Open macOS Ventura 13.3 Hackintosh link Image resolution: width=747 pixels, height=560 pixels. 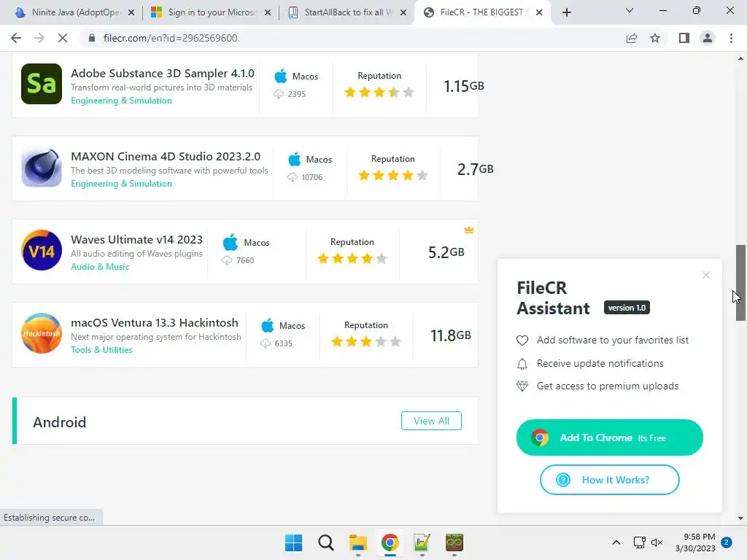pyautogui.click(x=155, y=323)
